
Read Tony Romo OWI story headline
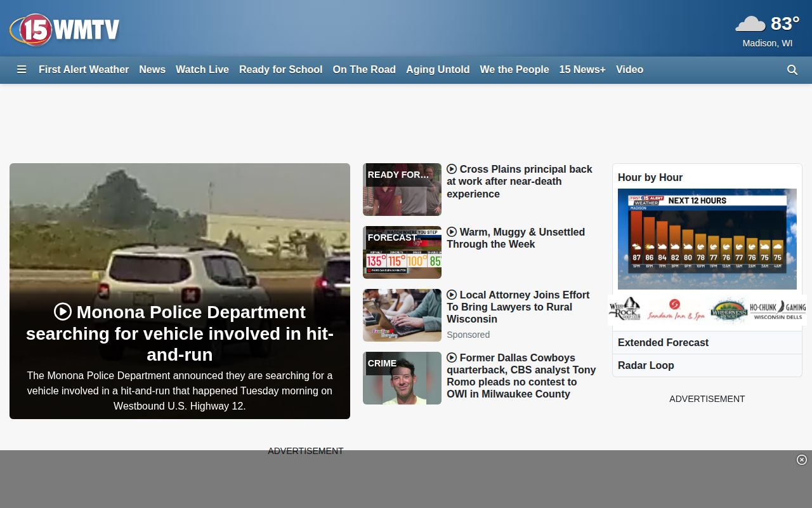click(x=521, y=376)
